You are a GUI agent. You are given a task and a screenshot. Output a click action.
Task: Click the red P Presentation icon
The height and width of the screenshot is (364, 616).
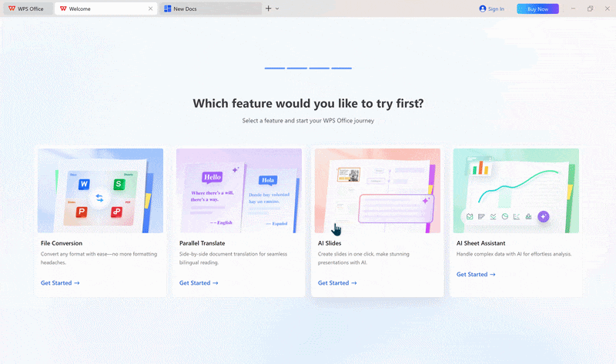click(82, 212)
